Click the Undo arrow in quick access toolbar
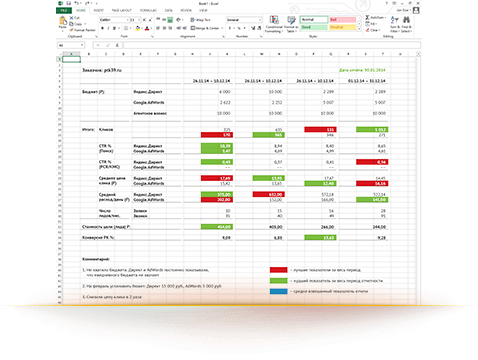 77,3
